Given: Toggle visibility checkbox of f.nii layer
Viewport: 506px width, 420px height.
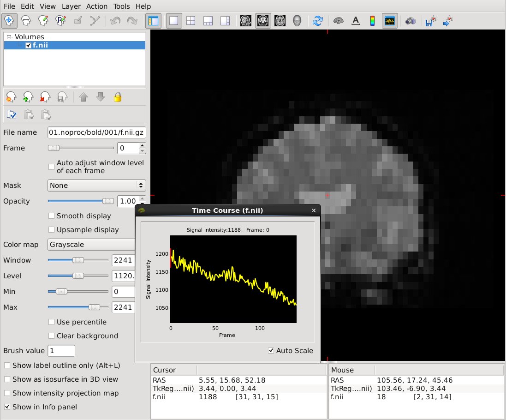Looking at the screenshot, I should point(29,45).
